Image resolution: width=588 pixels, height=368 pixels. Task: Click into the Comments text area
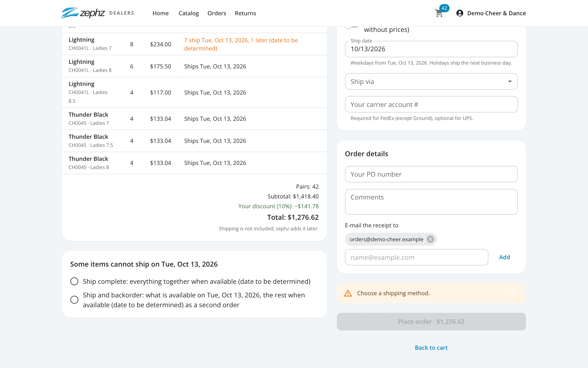click(x=431, y=202)
